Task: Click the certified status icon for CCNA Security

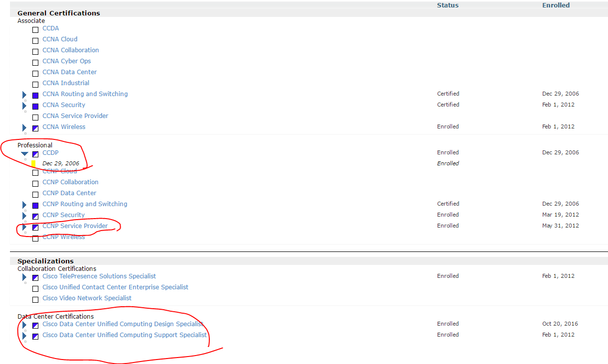Action: 35,107
